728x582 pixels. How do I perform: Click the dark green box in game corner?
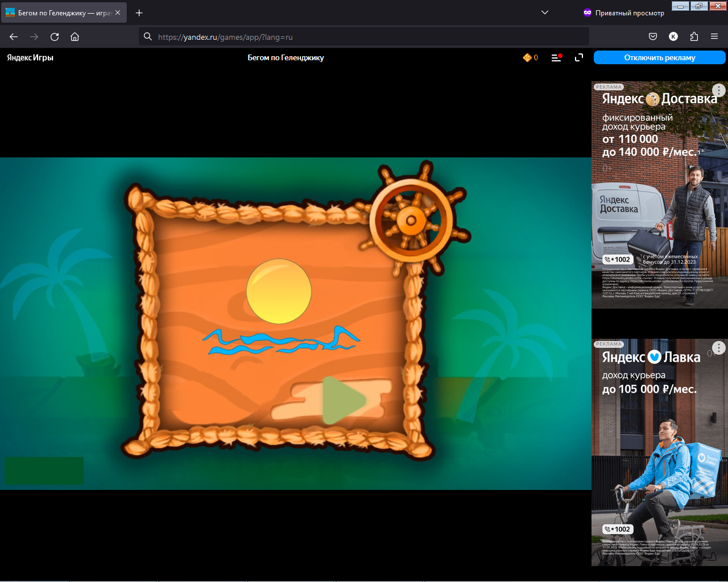44,471
